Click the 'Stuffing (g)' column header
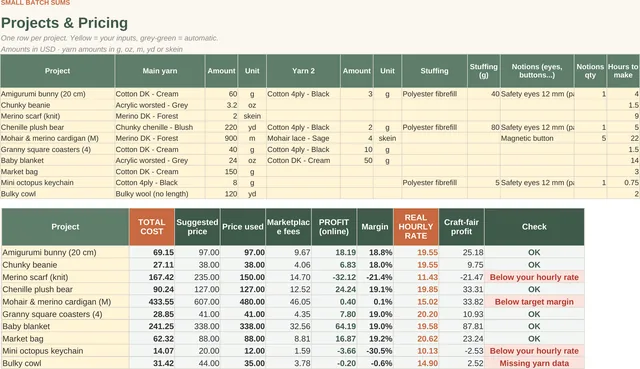 click(x=484, y=71)
